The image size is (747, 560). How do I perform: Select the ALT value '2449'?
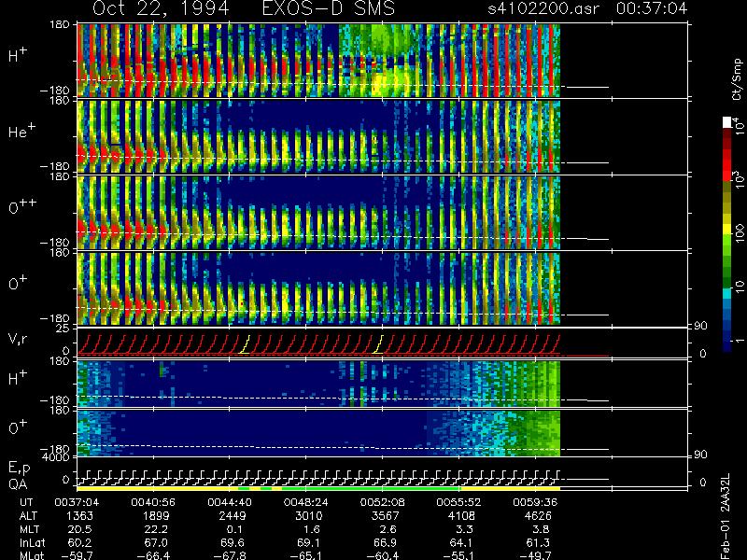click(233, 516)
